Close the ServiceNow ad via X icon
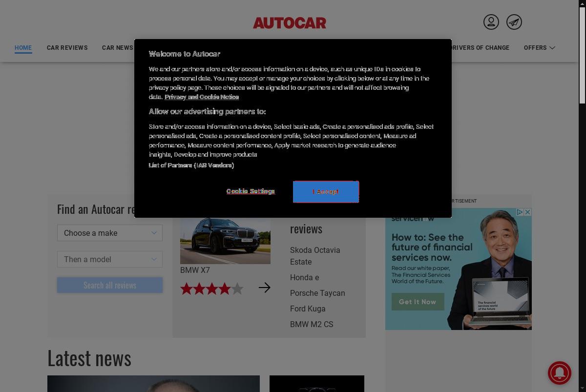The height and width of the screenshot is (392, 586). coord(527,212)
